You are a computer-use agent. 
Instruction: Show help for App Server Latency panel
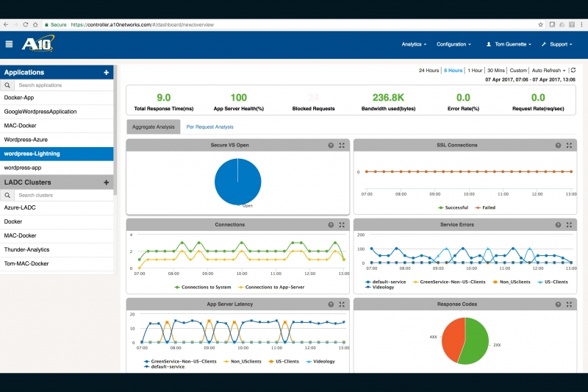click(331, 304)
